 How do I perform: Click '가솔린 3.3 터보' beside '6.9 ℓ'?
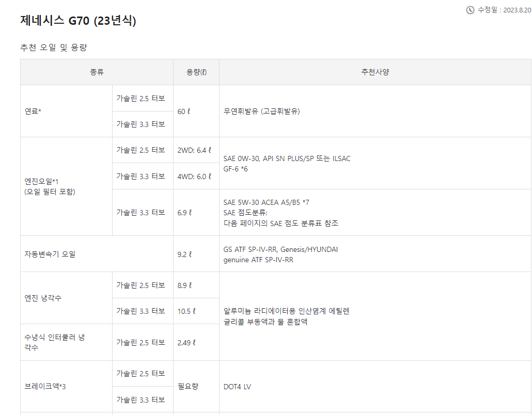tap(140, 212)
